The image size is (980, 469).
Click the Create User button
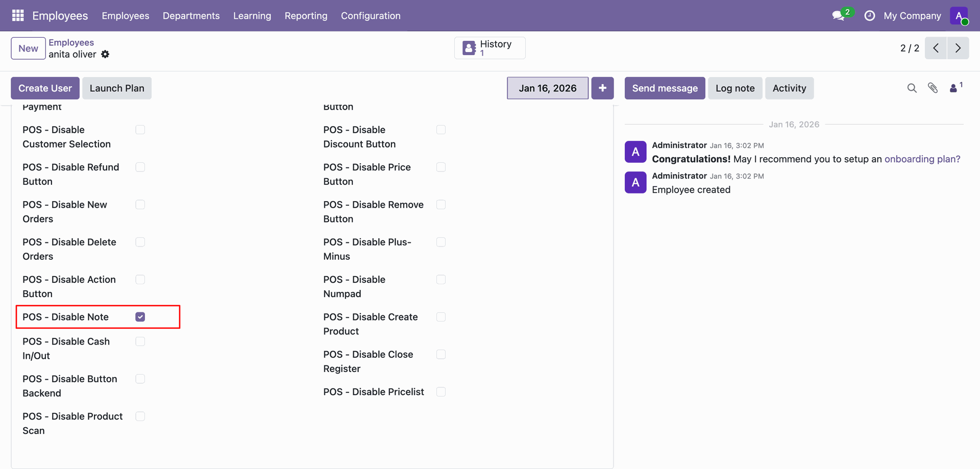pyautogui.click(x=45, y=88)
